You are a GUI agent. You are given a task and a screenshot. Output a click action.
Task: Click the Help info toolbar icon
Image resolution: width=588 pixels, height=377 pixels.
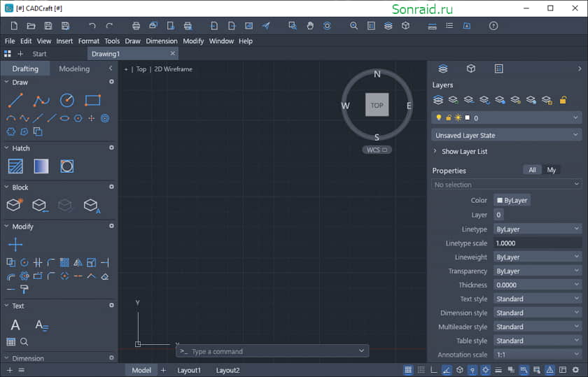click(493, 26)
